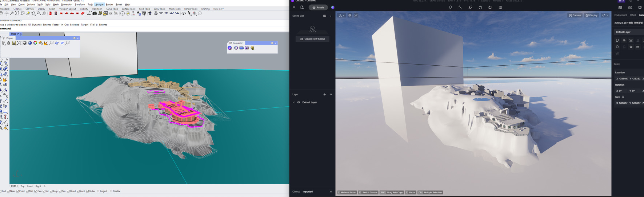Toggle the Disable osnap checkbox

point(111,191)
